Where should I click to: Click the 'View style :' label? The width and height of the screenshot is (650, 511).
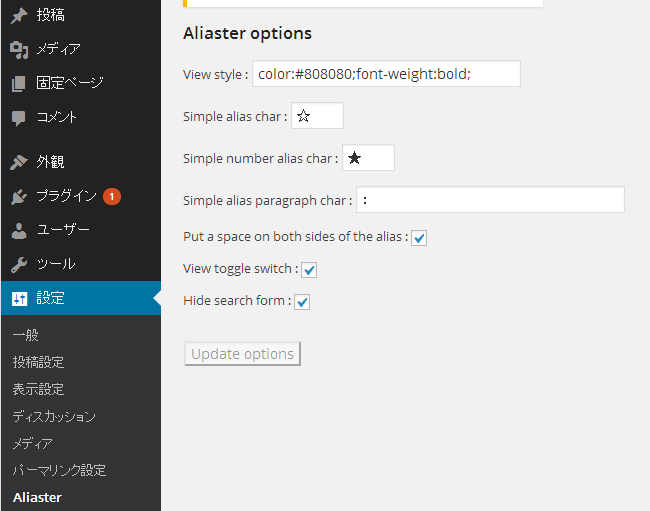tap(216, 75)
